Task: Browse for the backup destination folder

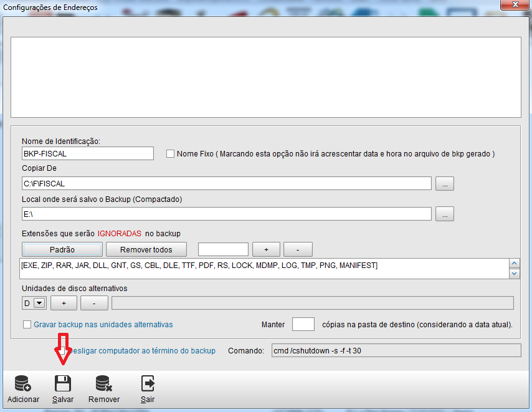Action: pyautogui.click(x=445, y=214)
